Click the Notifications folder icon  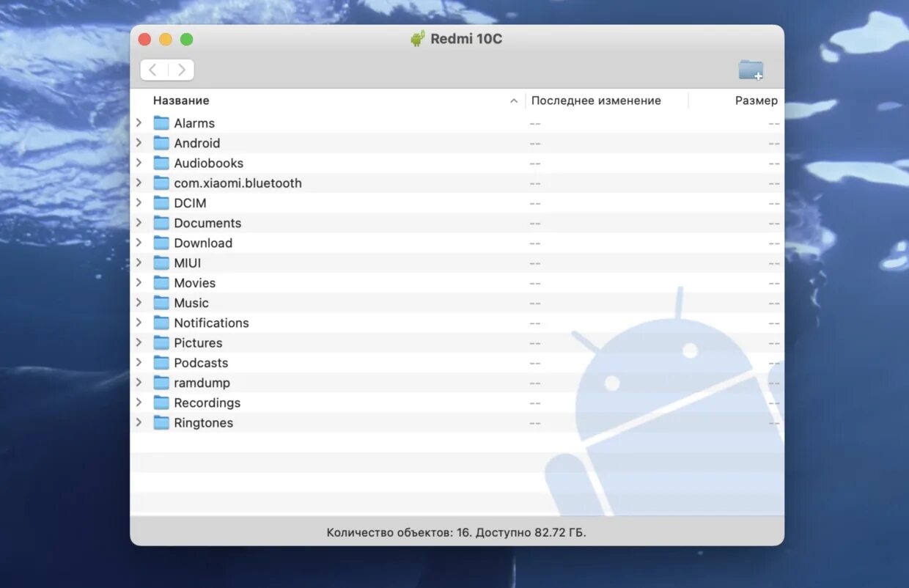161,323
